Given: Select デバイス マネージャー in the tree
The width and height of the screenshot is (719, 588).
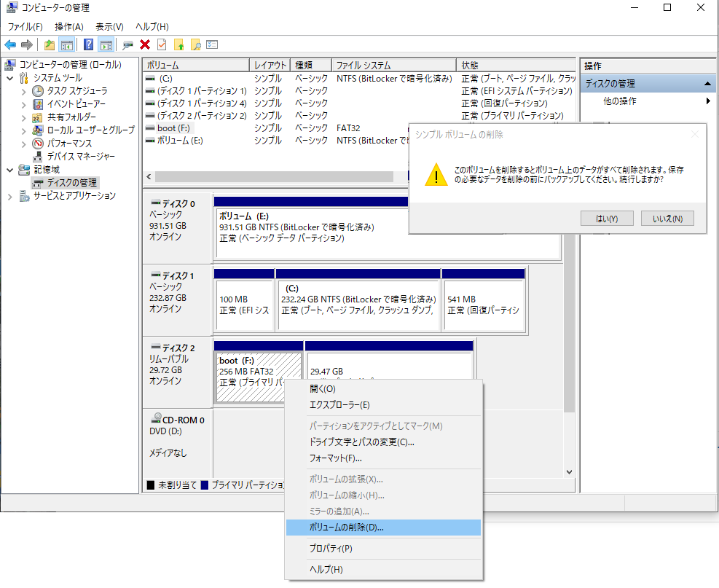Looking at the screenshot, I should pyautogui.click(x=81, y=157).
